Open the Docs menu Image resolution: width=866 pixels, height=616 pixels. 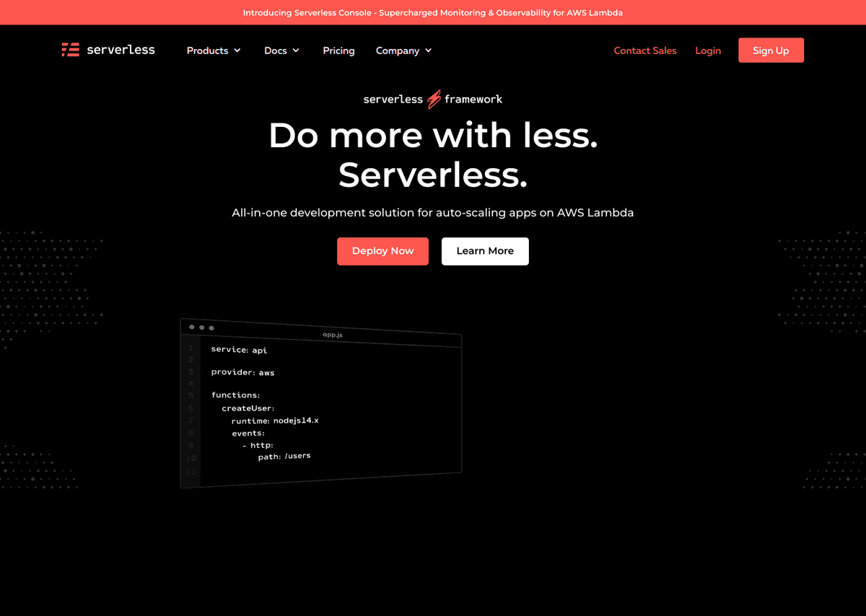(282, 50)
